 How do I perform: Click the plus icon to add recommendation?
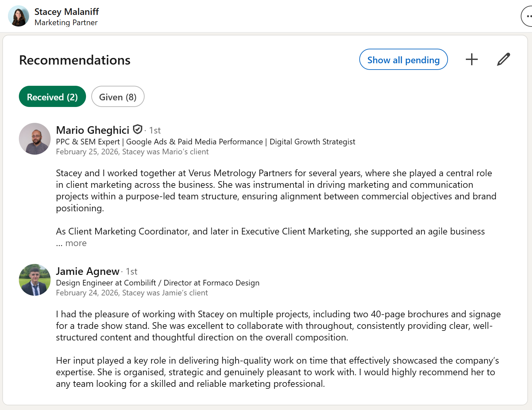click(x=471, y=60)
